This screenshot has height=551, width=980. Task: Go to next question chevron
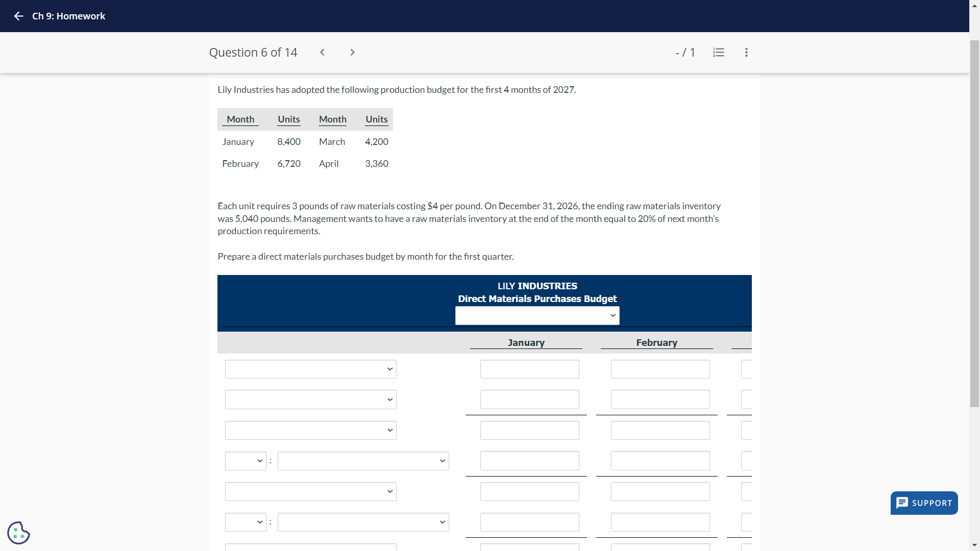coord(352,53)
